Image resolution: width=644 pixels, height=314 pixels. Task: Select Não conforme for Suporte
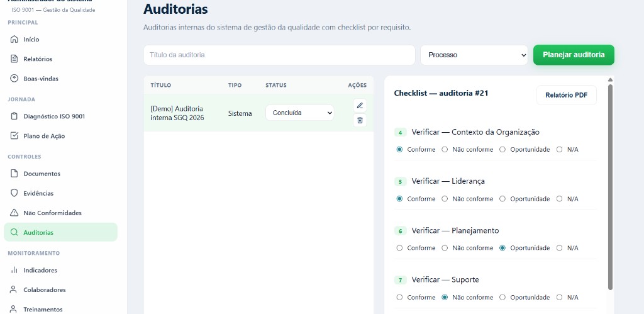[445, 297]
